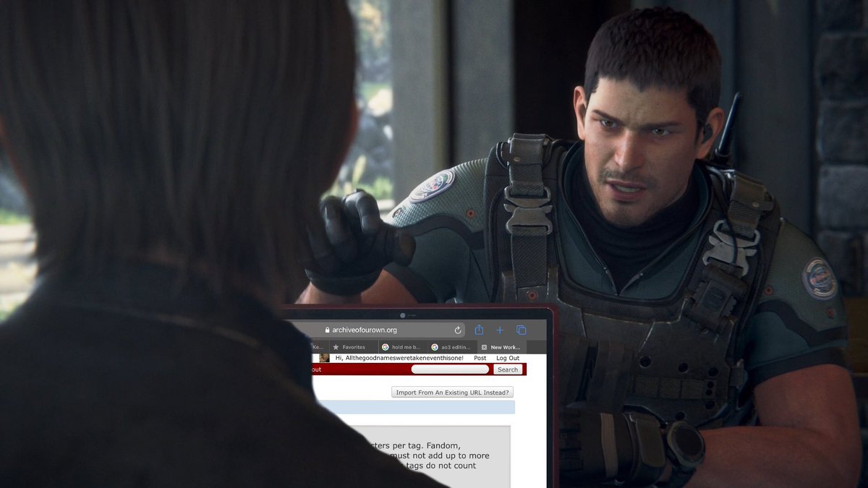Open the Safari share sheet icon
Screen dimensions: 868x488
pos(479,330)
